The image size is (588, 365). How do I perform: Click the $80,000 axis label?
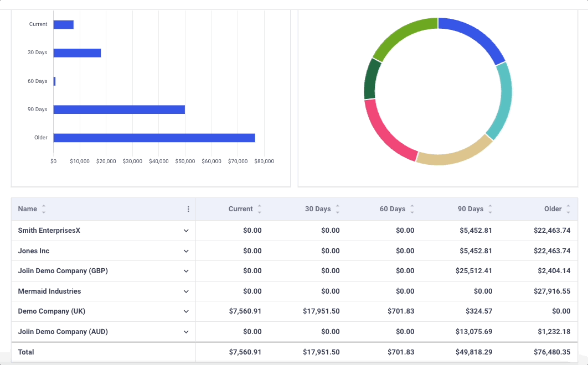click(x=264, y=161)
